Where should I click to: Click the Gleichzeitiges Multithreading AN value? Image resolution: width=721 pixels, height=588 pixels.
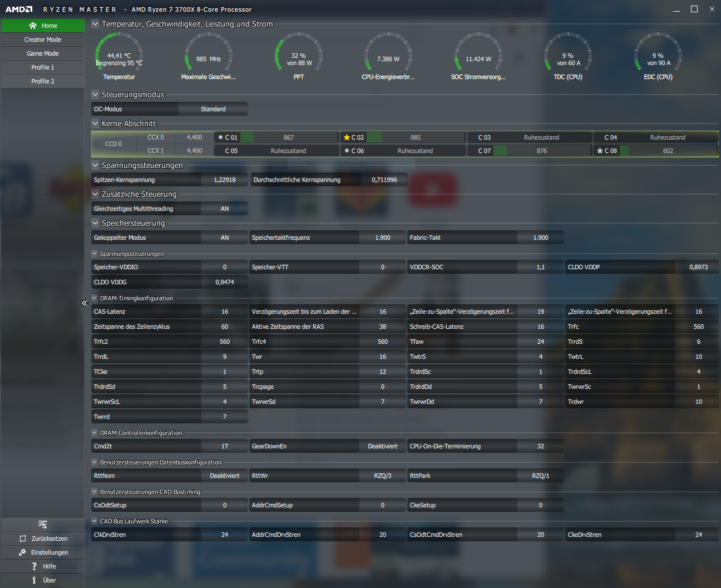click(225, 209)
